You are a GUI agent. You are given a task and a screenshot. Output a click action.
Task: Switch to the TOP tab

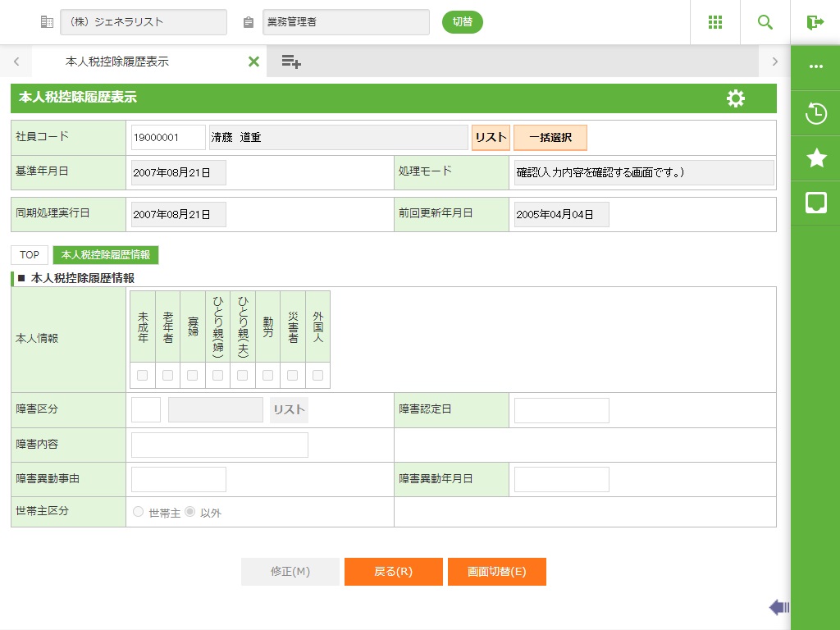tap(30, 255)
